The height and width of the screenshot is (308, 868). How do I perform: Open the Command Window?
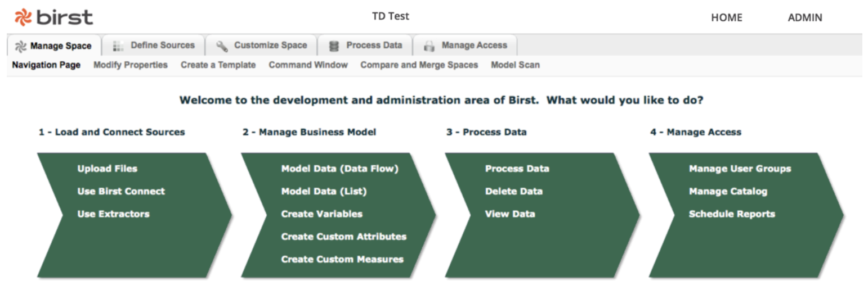point(308,65)
